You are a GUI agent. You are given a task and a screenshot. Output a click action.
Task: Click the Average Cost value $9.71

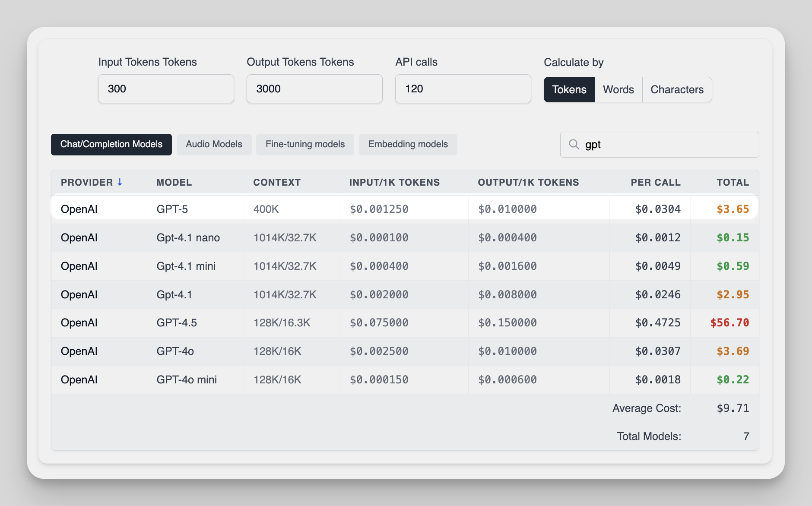[733, 408]
